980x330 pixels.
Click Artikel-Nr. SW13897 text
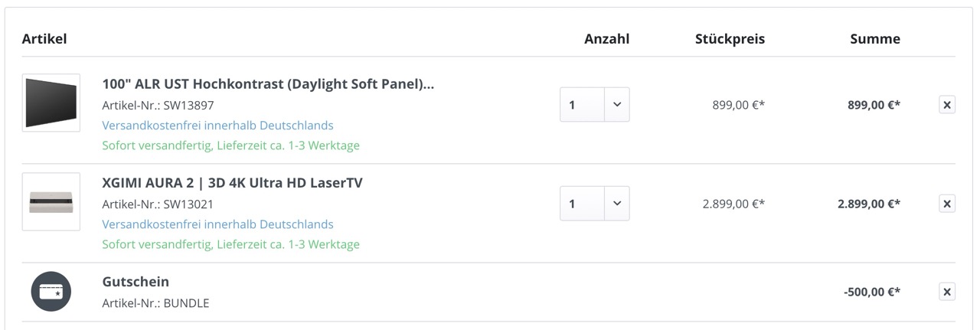click(x=158, y=105)
